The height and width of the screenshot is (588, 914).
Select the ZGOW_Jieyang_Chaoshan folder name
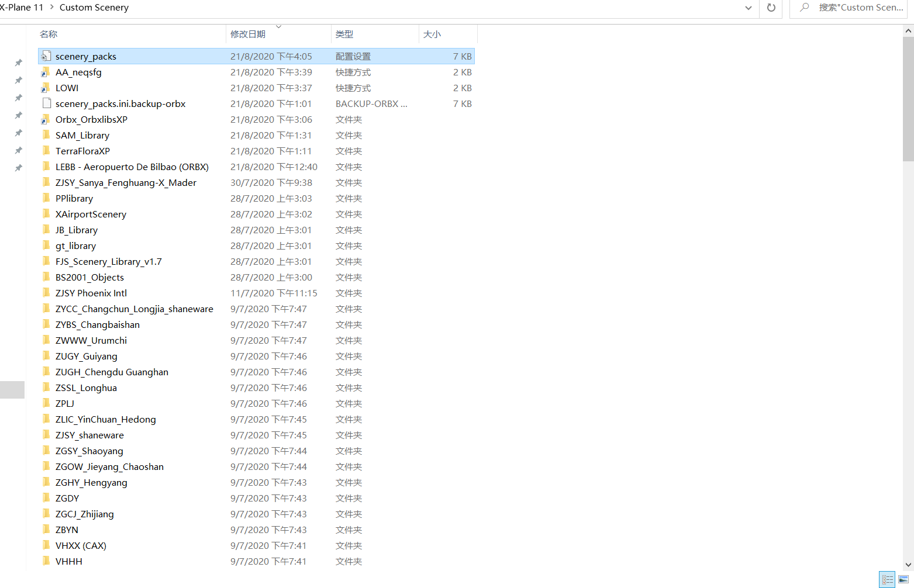click(x=109, y=466)
